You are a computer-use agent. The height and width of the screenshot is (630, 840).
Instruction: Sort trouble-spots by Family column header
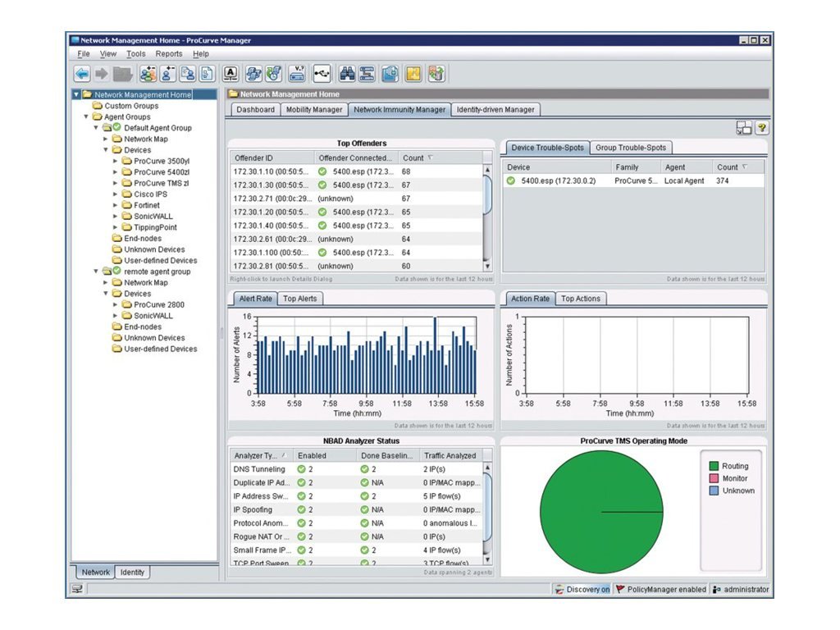(636, 167)
